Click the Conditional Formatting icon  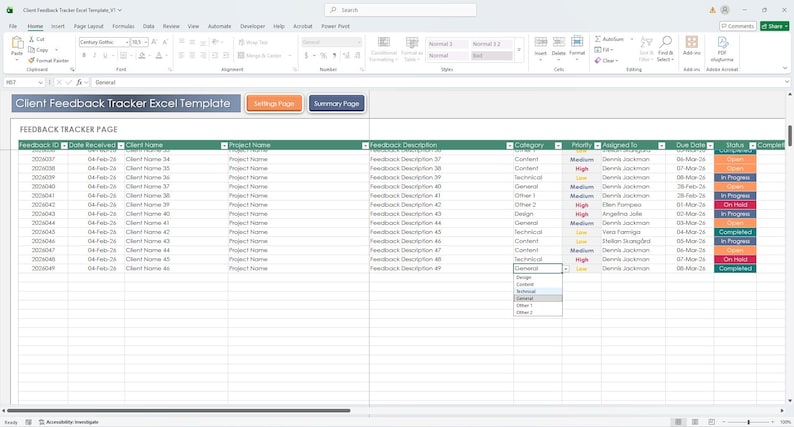384,43
